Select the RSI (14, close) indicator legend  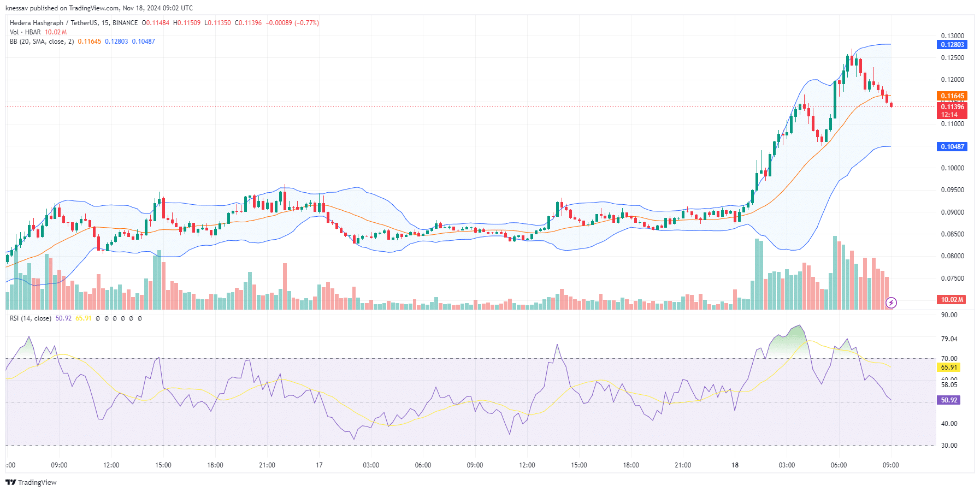31,318
